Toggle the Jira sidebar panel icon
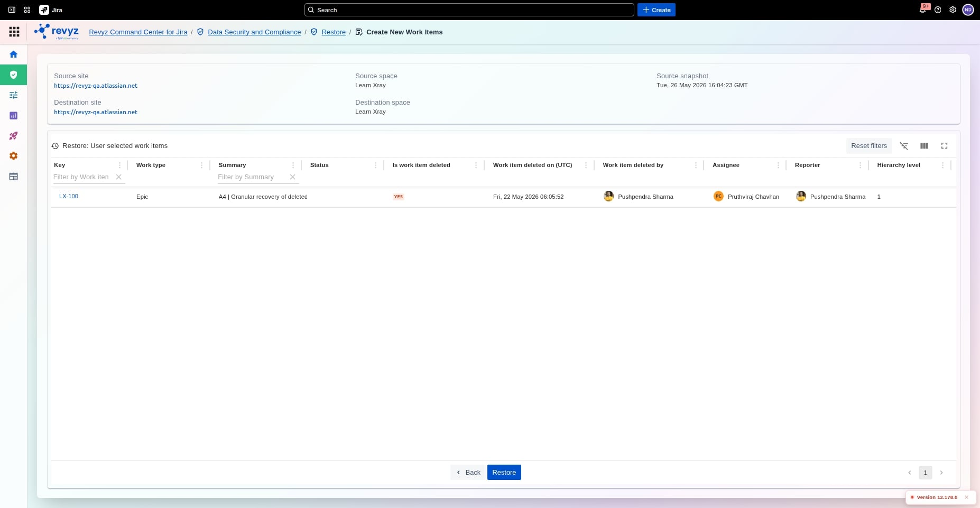This screenshot has height=508, width=980. coord(12,10)
